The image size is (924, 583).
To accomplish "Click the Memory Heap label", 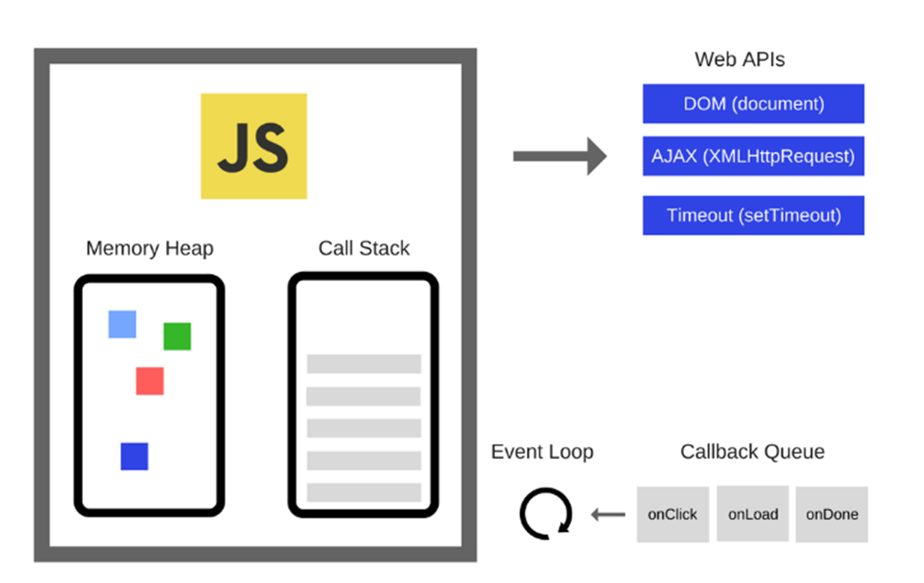I will point(150,248).
